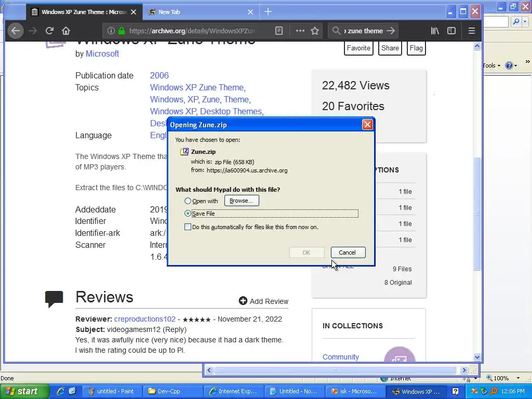532x399 pixels.
Task: Close the Opening Zune.zip dialog with X
Action: click(367, 125)
